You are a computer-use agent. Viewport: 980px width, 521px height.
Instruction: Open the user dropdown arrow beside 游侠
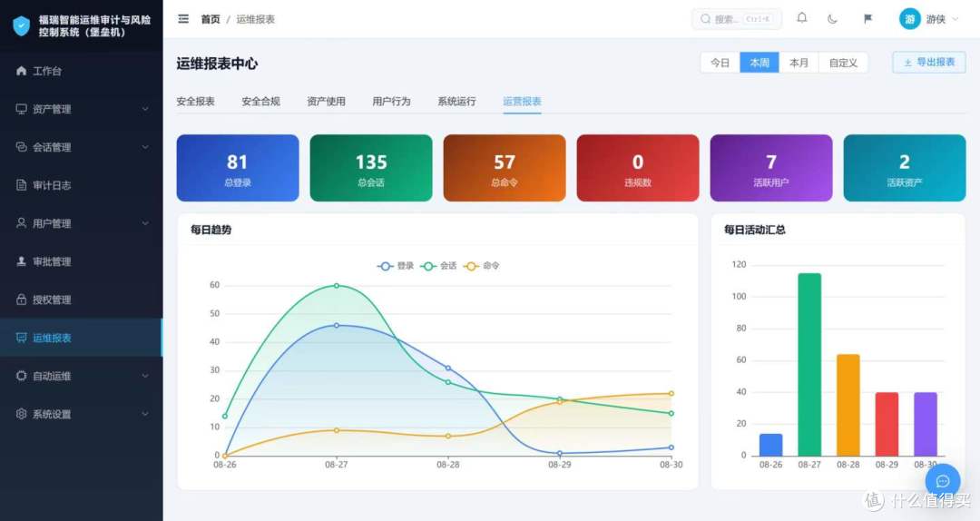click(955, 19)
